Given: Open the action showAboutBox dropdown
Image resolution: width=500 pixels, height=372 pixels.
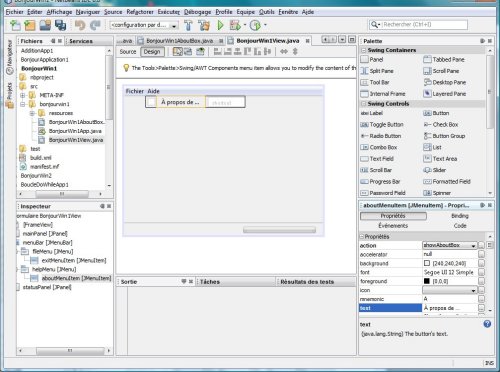Looking at the screenshot, I should [473, 246].
